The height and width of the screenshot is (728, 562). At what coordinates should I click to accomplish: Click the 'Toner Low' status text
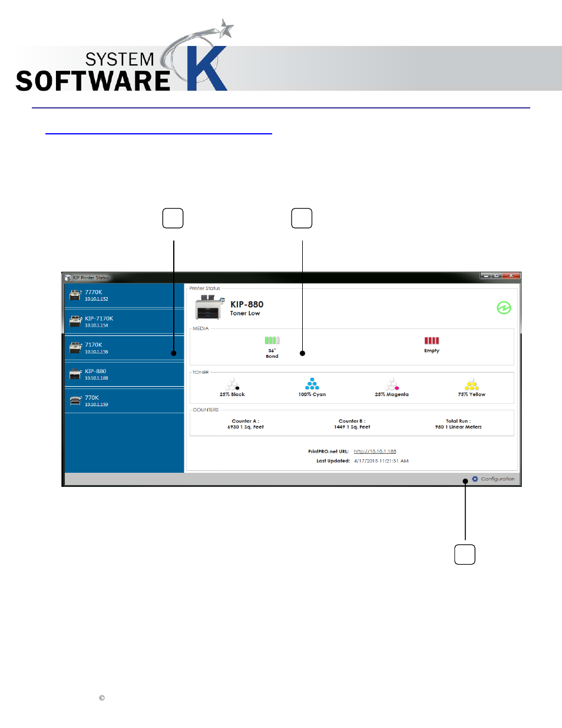[x=245, y=314]
